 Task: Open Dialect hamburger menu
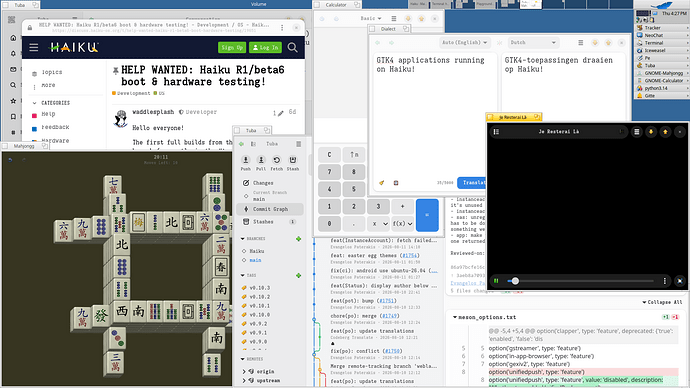pos(580,43)
